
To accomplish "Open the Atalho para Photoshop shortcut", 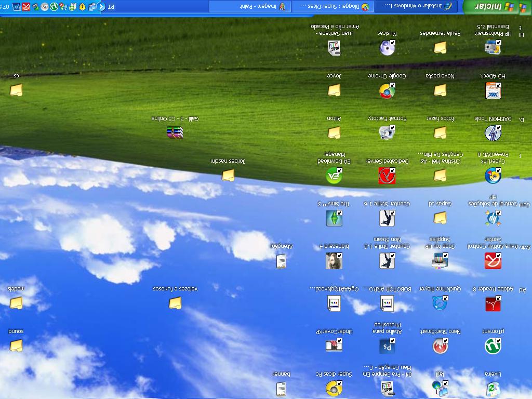I will (388, 344).
